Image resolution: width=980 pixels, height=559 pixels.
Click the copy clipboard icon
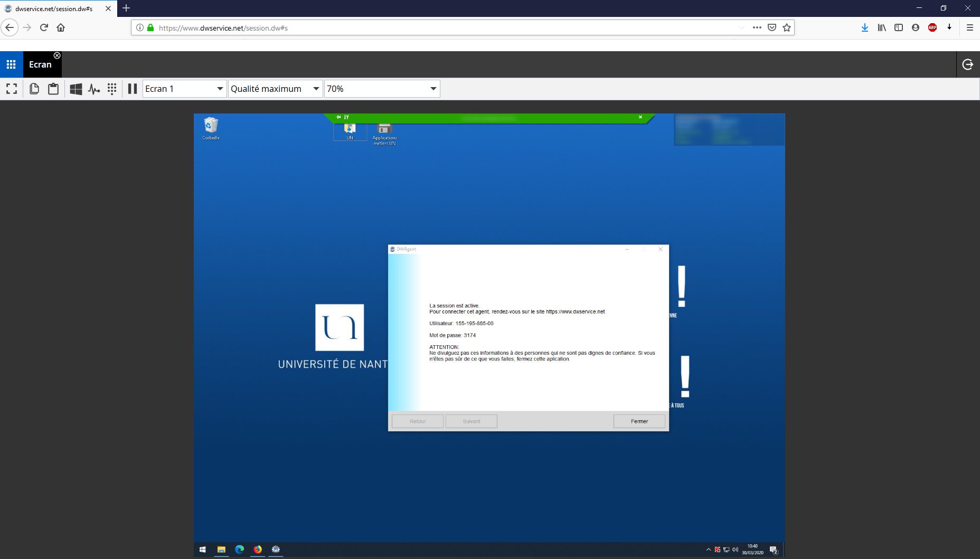[x=34, y=89]
